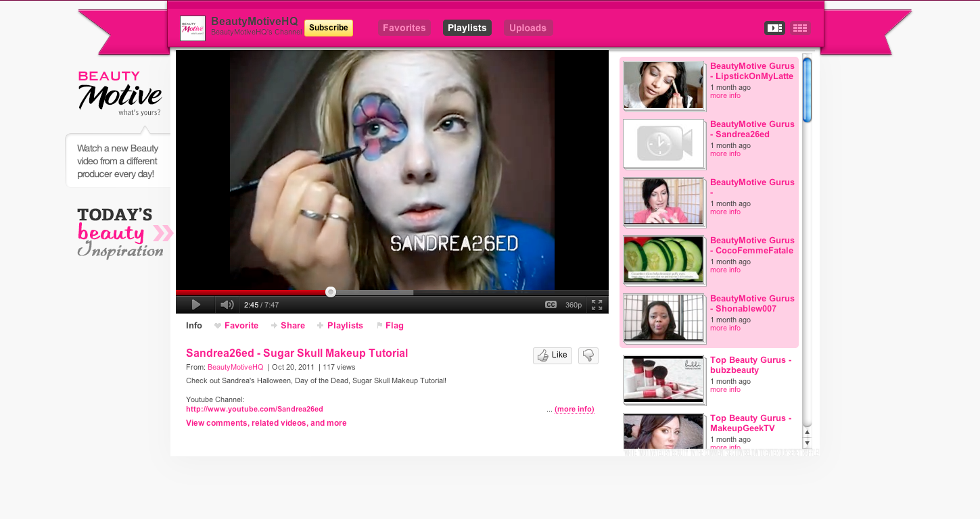Viewport: 980px width, 519px height.
Task: Open the Shonablew007 video thumbnail
Action: [663, 318]
